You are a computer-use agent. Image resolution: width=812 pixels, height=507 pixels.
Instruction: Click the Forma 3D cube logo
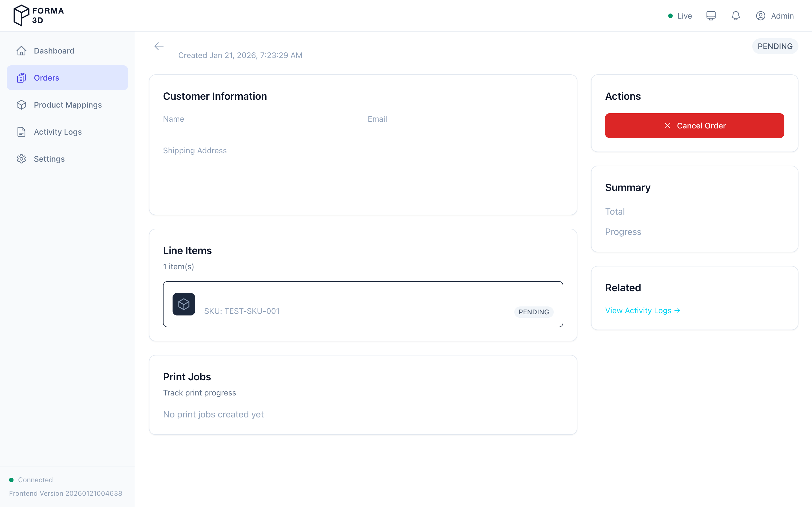(21, 15)
